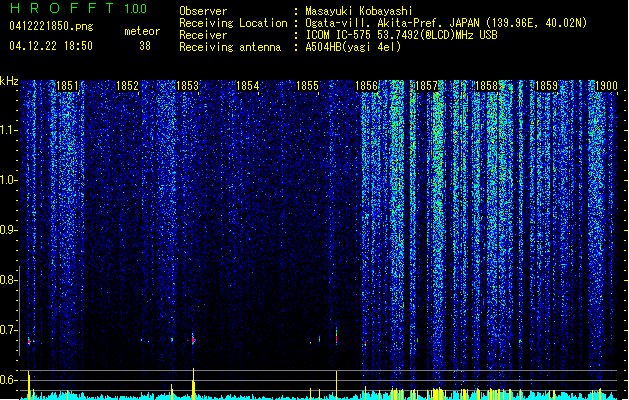The width and height of the screenshot is (629, 400).
Task: Click the 1854 time marker
Action: [248, 86]
